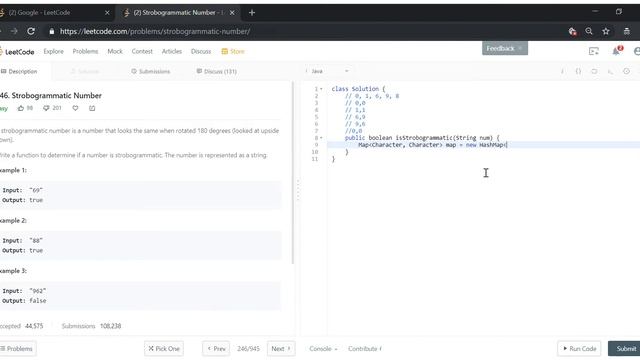Click the thumbs-down dislike icon
The height and width of the screenshot is (360, 640).
pyautogui.click(x=46, y=108)
